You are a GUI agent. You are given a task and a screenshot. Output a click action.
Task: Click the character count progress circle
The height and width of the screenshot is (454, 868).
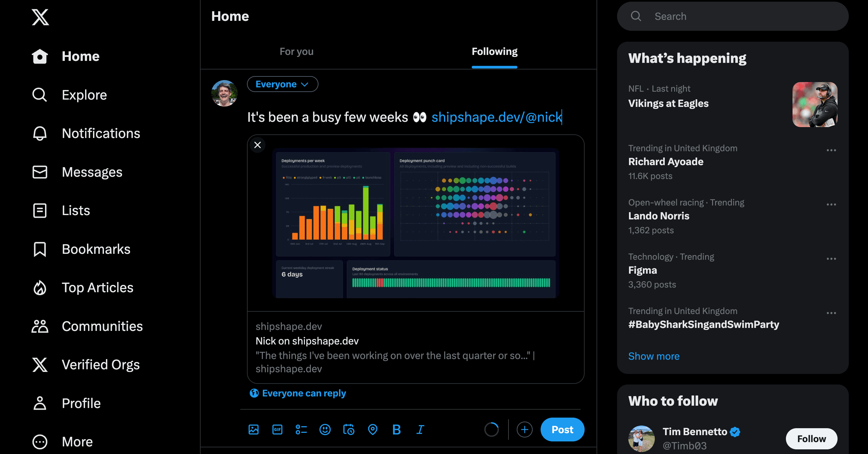pos(491,430)
